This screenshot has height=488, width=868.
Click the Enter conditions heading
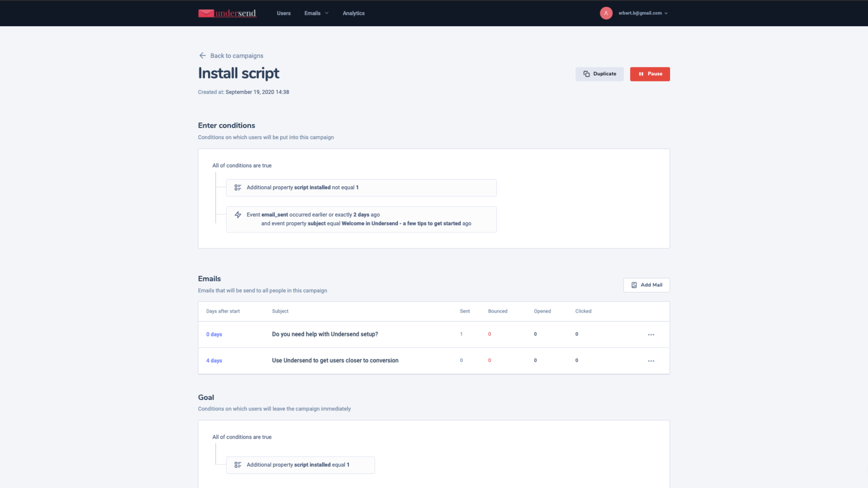226,125
